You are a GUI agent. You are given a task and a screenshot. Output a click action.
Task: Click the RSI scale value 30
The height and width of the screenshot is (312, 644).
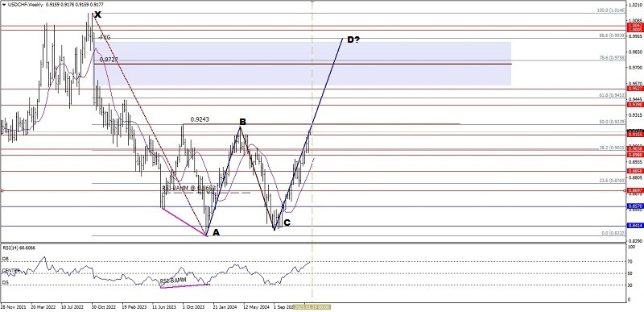630,285
